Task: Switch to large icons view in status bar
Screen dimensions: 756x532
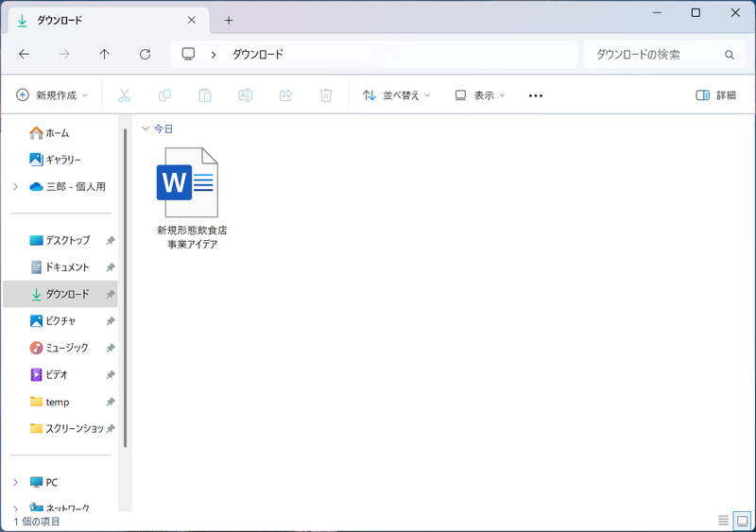Action: click(742, 521)
